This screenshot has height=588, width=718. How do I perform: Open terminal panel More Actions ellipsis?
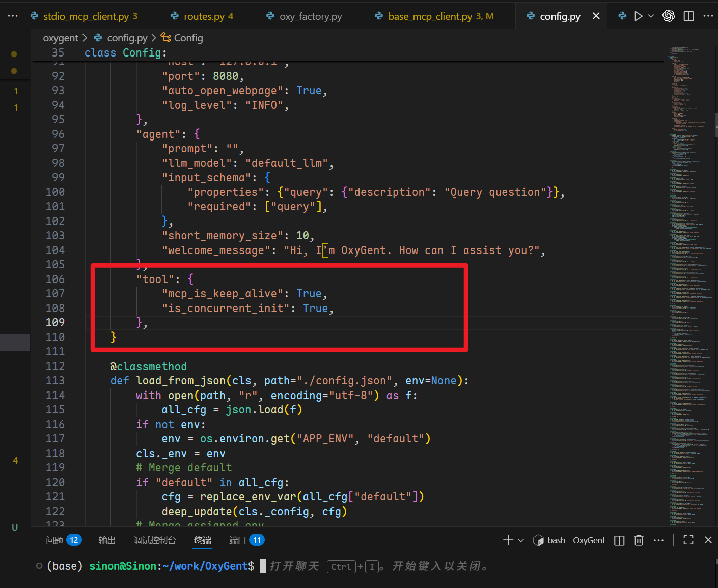click(x=658, y=540)
